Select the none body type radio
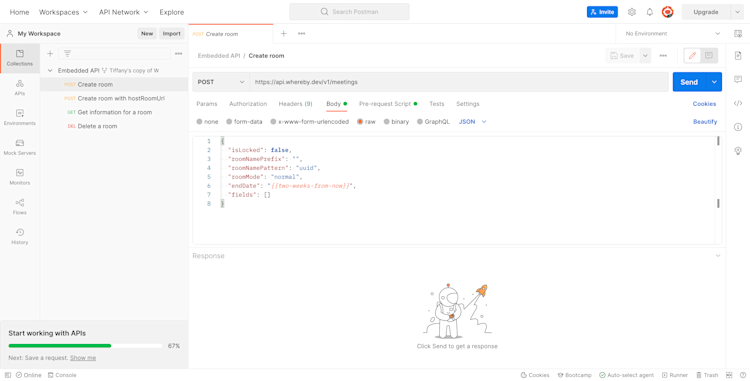 207,122
